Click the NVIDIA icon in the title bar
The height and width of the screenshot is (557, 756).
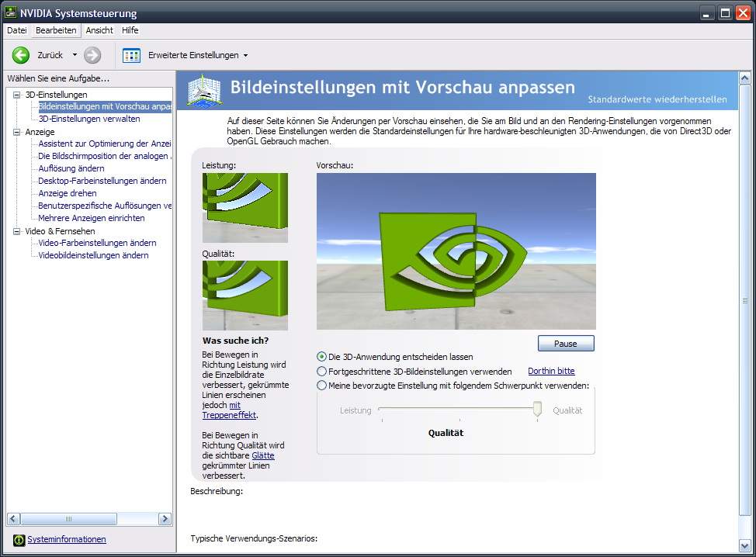tap(11, 13)
